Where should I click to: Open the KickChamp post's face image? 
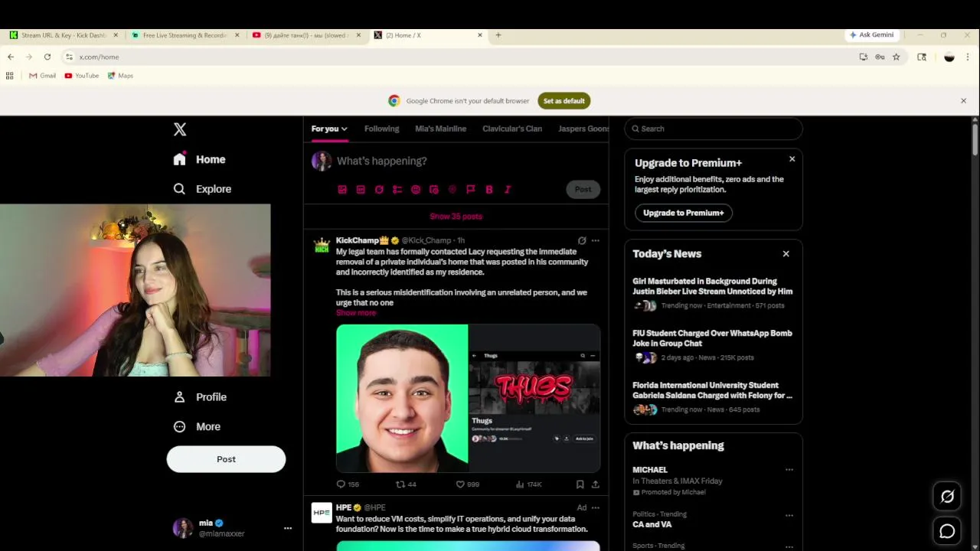pos(402,398)
